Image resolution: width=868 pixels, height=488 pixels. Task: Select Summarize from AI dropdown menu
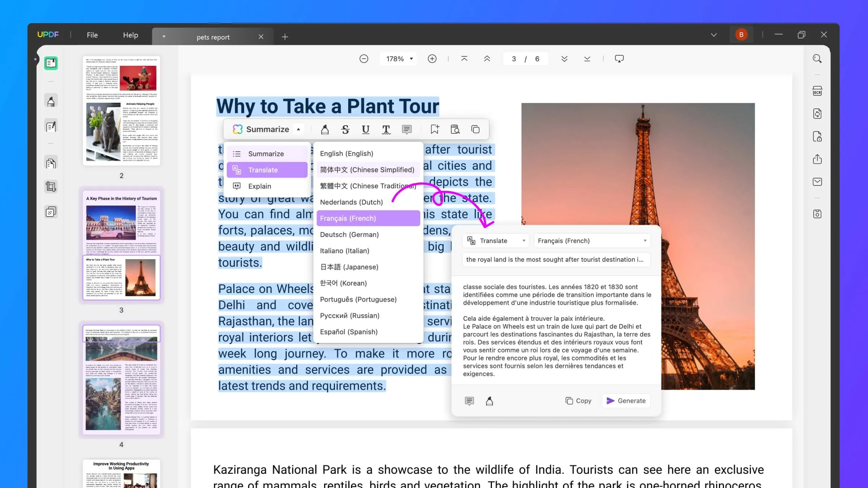click(266, 154)
